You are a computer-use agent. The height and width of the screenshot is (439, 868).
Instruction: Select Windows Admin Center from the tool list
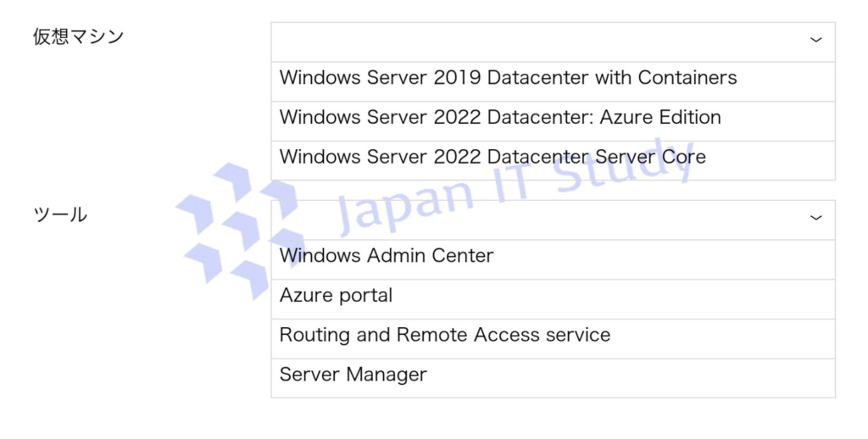coord(387,255)
